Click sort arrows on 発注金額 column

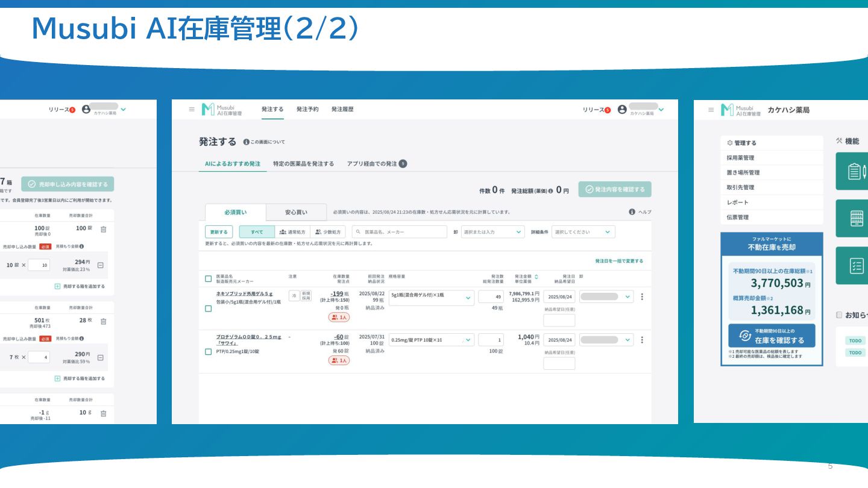[x=536, y=277]
